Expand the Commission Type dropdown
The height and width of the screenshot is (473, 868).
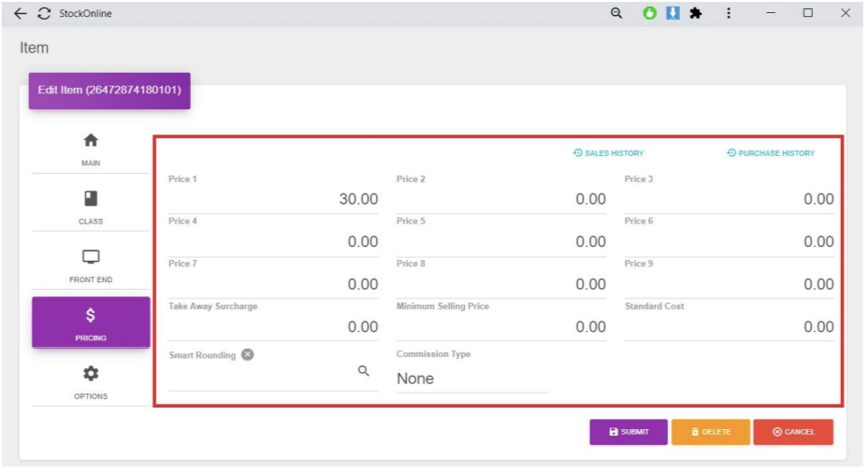pos(471,379)
